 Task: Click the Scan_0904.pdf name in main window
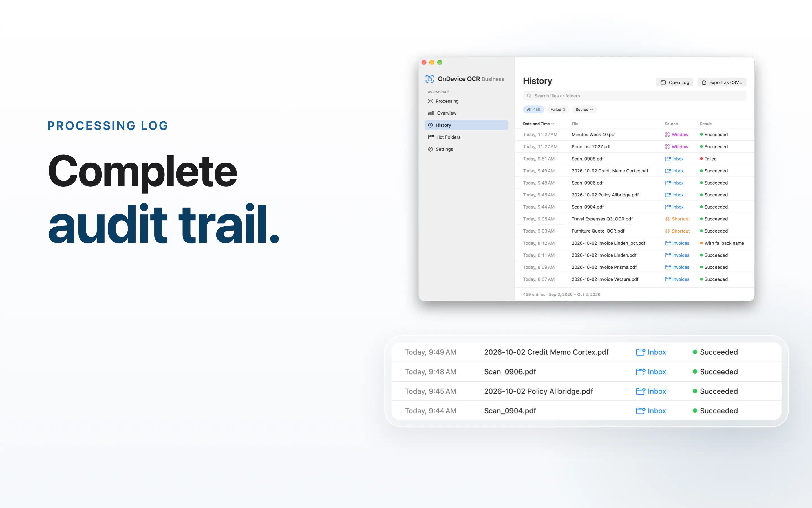pos(588,207)
